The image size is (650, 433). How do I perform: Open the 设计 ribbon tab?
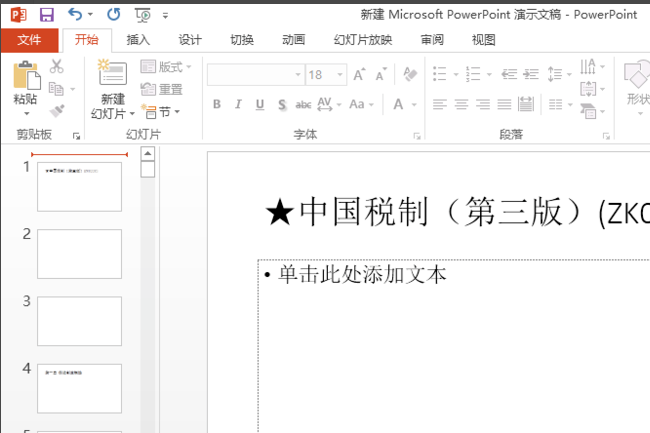coord(190,40)
